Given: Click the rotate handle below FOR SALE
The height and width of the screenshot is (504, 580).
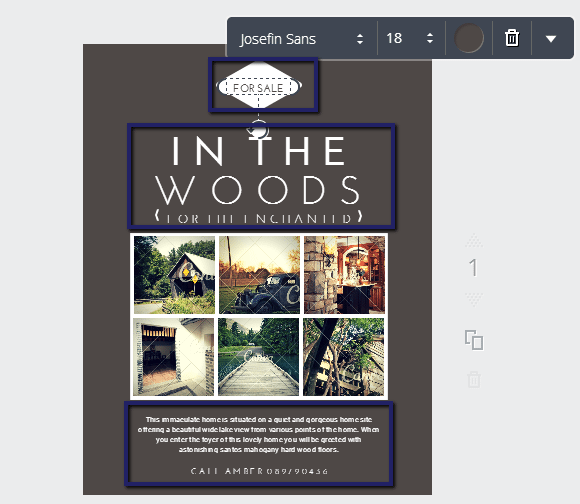Looking at the screenshot, I should pos(258,129).
